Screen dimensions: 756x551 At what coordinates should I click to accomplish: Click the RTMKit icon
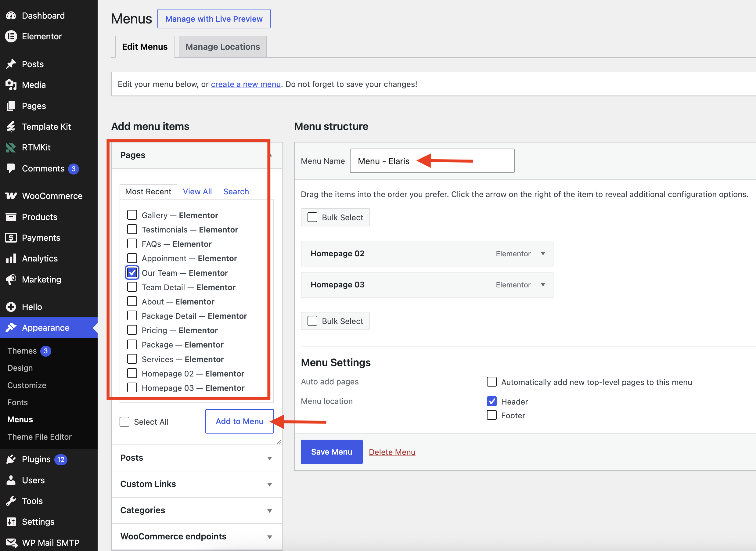point(11,147)
